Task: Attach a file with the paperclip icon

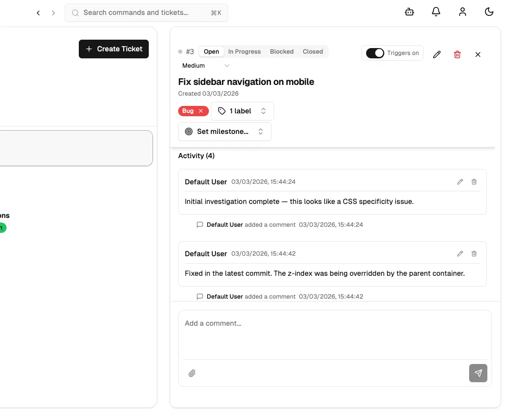Action: point(192,373)
